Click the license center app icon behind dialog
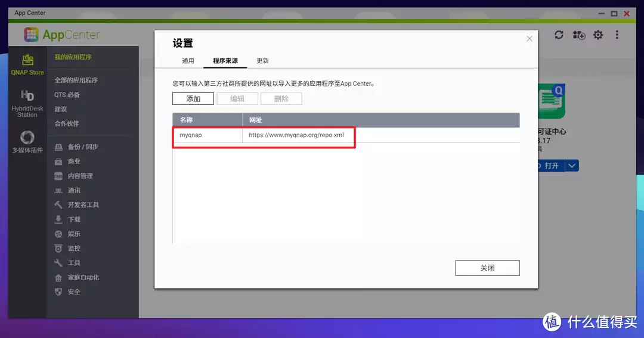The height and width of the screenshot is (338, 644). [x=552, y=101]
